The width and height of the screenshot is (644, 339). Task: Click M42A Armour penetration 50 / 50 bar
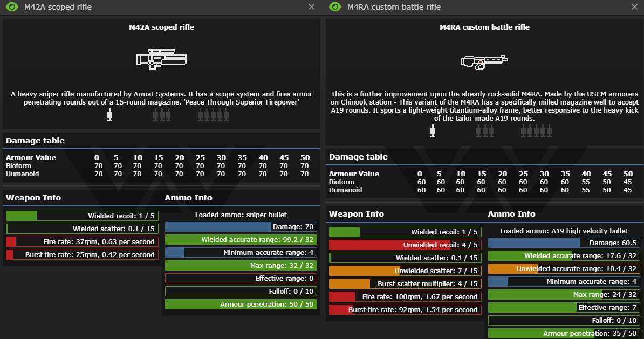point(241,305)
